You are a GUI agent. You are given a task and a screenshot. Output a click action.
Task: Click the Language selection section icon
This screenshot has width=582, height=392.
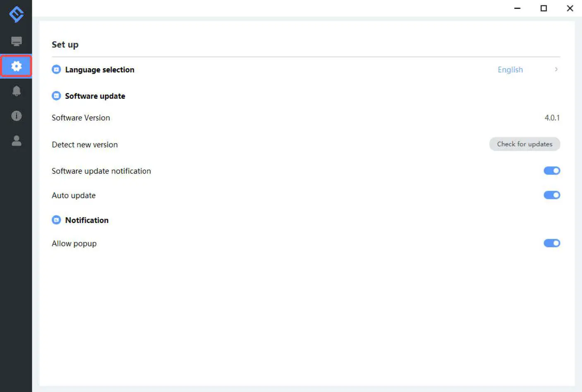56,69
